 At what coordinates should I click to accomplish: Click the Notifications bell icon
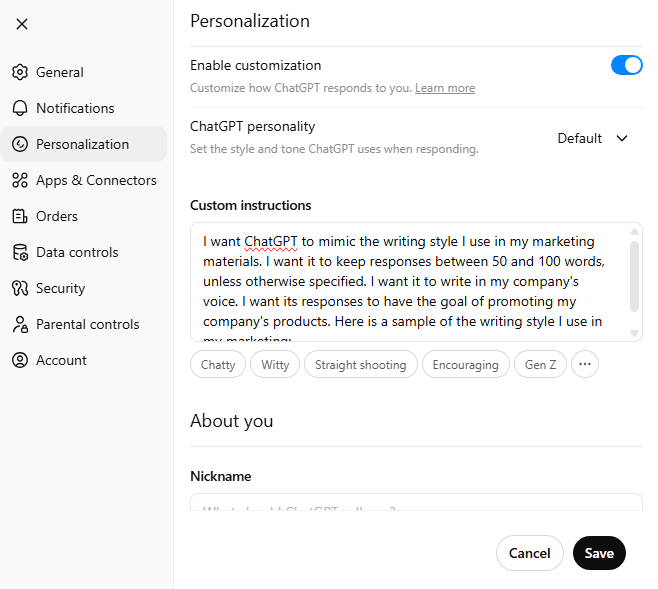coord(19,108)
